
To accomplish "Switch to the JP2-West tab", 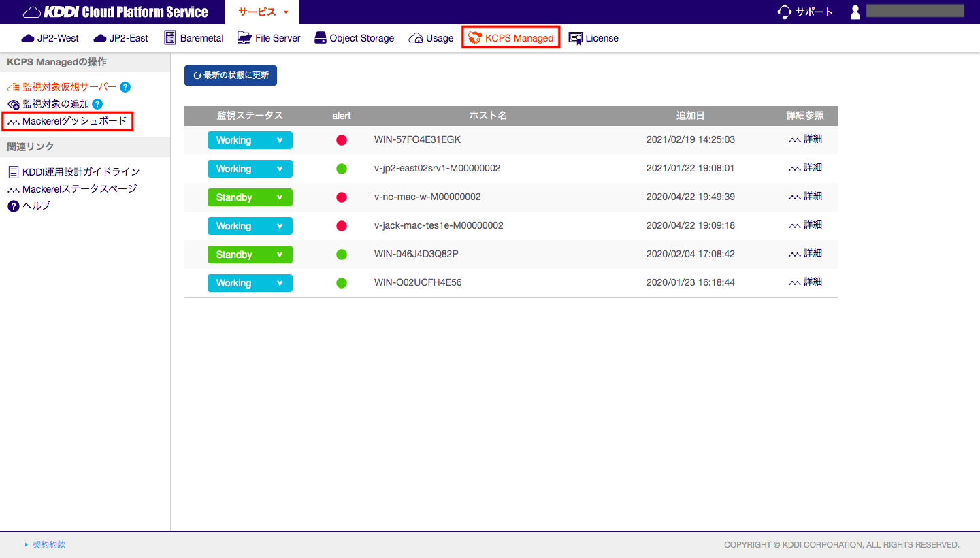I will point(50,38).
